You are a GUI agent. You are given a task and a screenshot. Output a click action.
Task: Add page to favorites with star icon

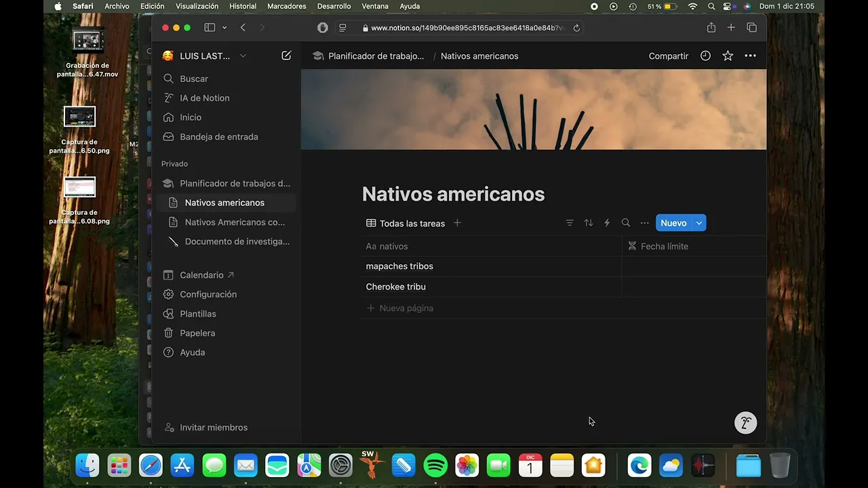pyautogui.click(x=728, y=56)
